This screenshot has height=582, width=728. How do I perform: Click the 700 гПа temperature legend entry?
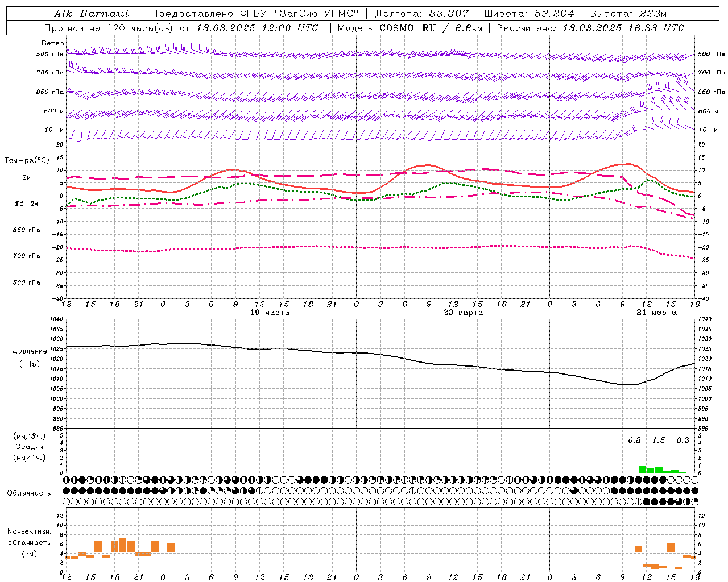click(x=27, y=256)
